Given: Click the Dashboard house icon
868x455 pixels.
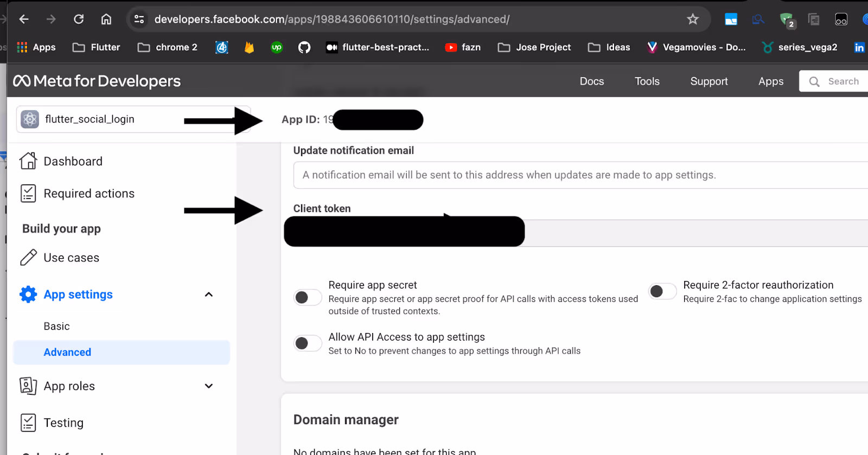Looking at the screenshot, I should point(28,161).
